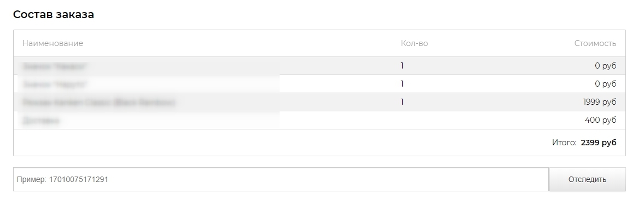Viewport: 644px width, 216px height.
Task: Click the tracking number input field
Action: pyautogui.click(x=281, y=179)
